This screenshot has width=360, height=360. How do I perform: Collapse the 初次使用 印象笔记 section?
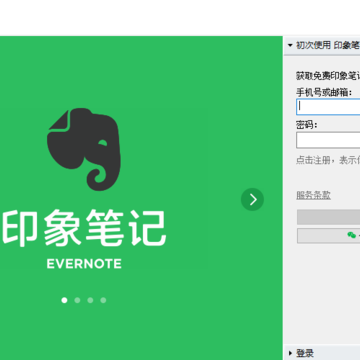(322, 45)
